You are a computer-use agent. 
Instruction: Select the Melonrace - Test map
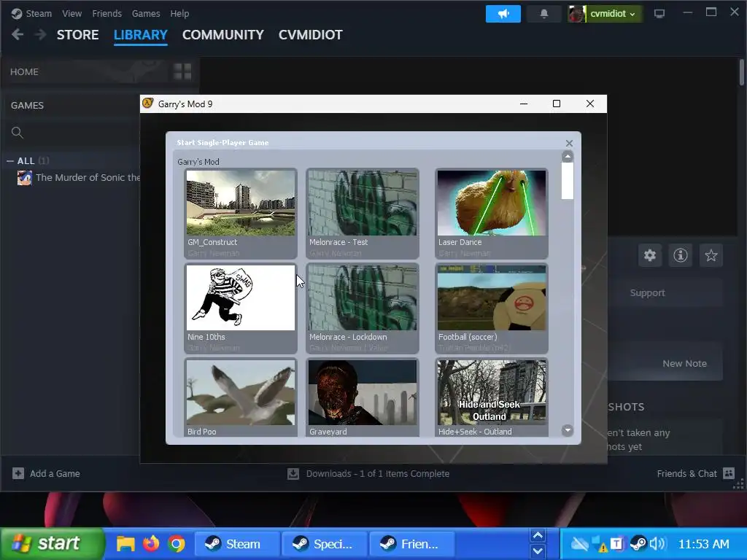[x=363, y=214]
